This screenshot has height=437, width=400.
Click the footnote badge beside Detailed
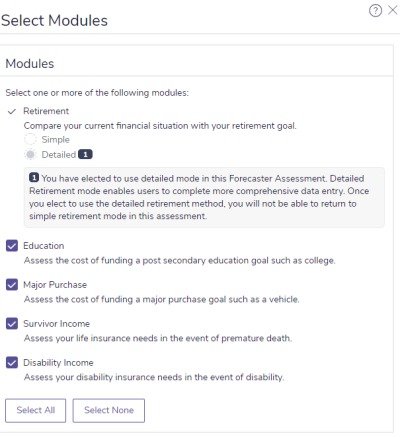(x=85, y=155)
